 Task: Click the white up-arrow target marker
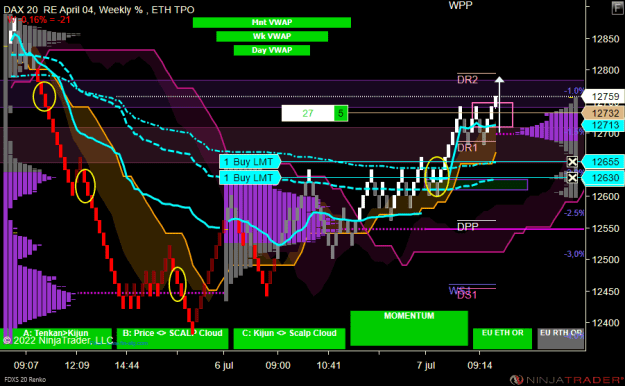tap(499, 104)
